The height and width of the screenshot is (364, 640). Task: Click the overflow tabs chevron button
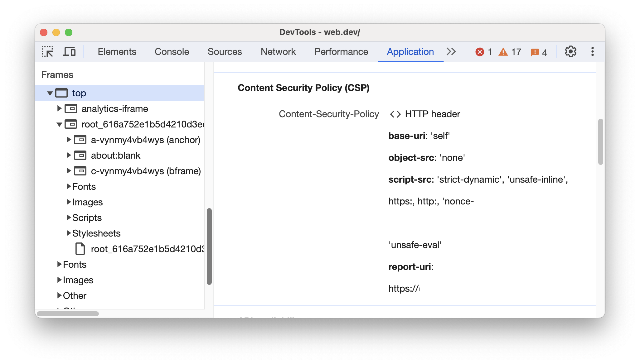451,51
